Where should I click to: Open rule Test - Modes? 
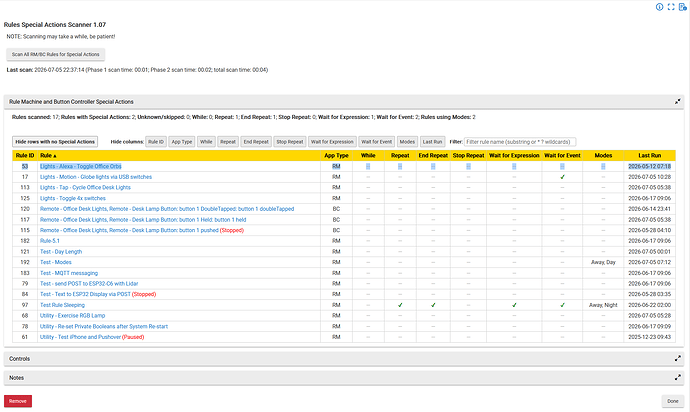(55, 262)
